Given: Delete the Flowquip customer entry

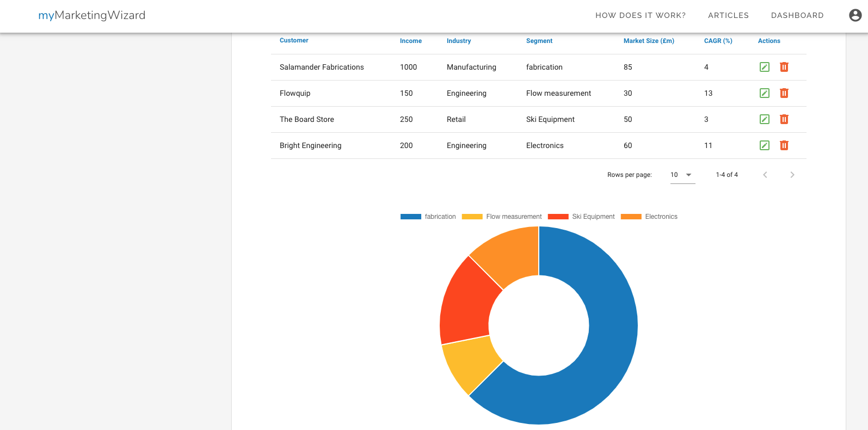Looking at the screenshot, I should [784, 93].
